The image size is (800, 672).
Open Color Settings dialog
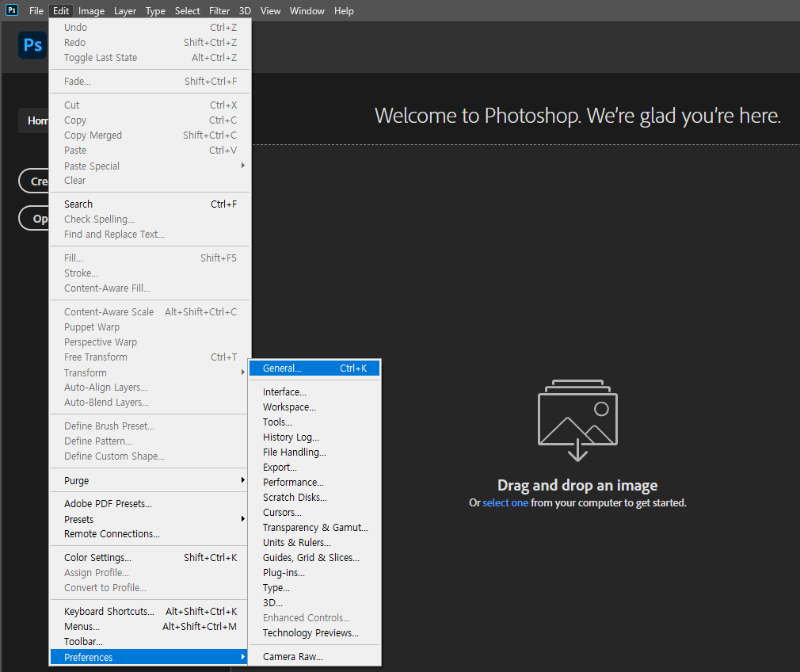(150, 557)
